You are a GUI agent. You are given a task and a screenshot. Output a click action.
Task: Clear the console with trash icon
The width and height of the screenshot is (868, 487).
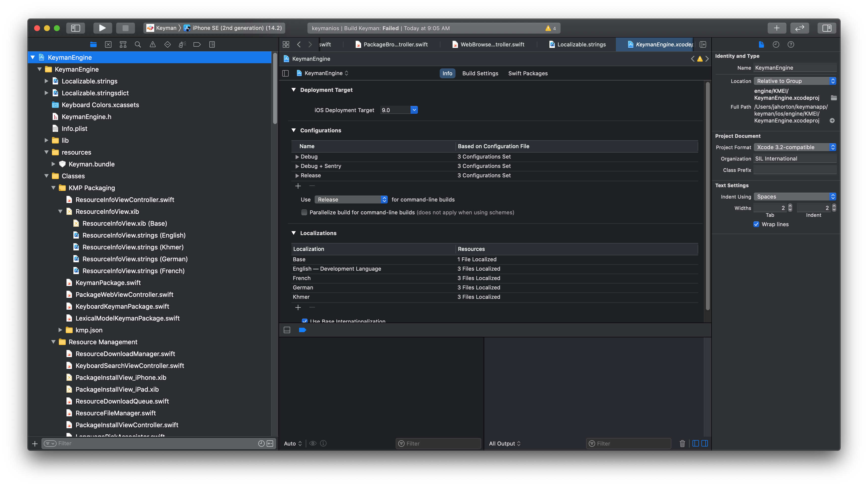coord(682,444)
